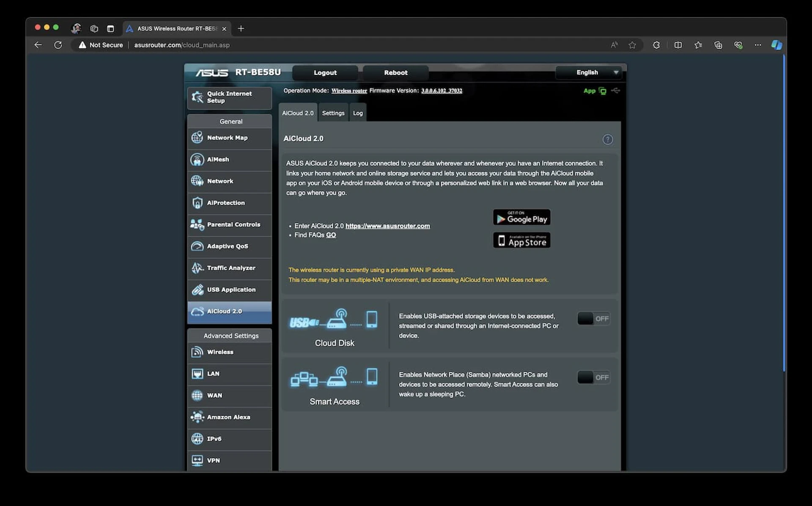Viewport: 812px width, 506px height.
Task: Reload the page with refresh icon
Action: point(58,45)
